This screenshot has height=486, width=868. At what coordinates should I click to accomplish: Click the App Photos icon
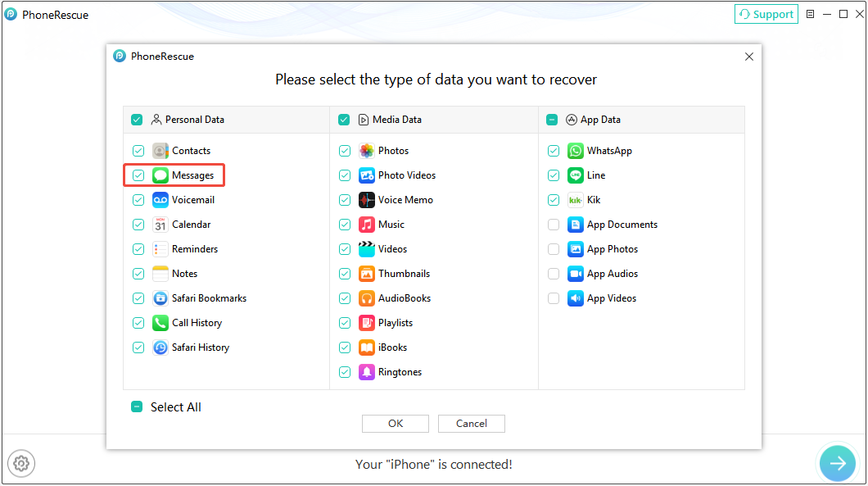pos(575,249)
